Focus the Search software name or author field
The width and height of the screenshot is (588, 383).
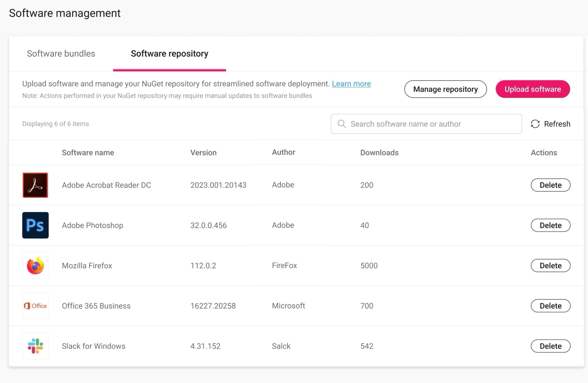click(426, 124)
